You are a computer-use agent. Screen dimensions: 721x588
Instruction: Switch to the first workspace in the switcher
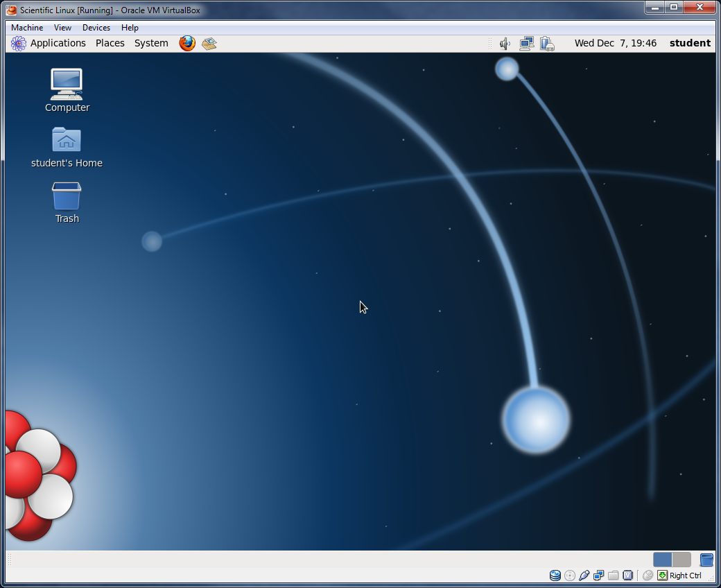coord(662,560)
